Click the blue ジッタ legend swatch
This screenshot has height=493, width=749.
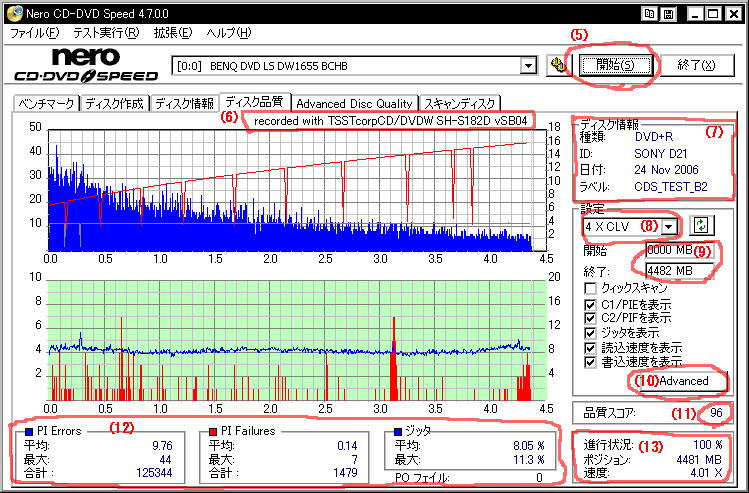pyautogui.click(x=398, y=432)
